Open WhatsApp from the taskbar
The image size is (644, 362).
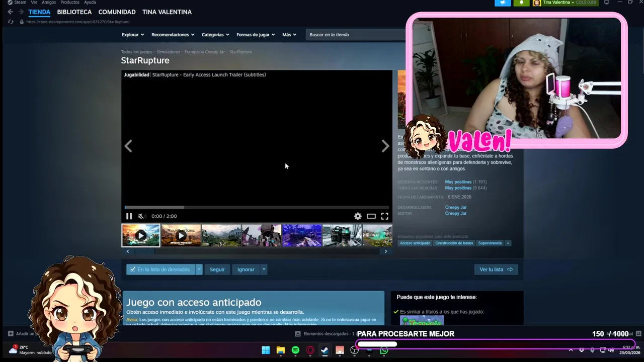(x=384, y=350)
